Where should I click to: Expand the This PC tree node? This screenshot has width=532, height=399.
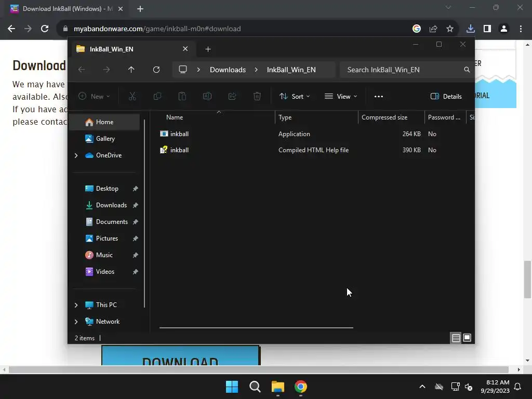click(76, 305)
